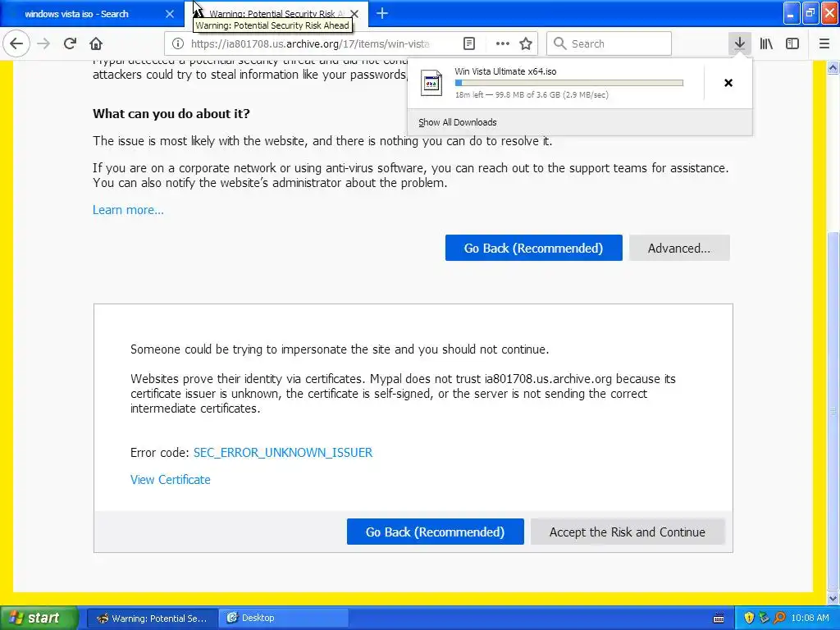Image resolution: width=840 pixels, height=630 pixels.
Task: Click the security shield tray icon
Action: [749, 619]
